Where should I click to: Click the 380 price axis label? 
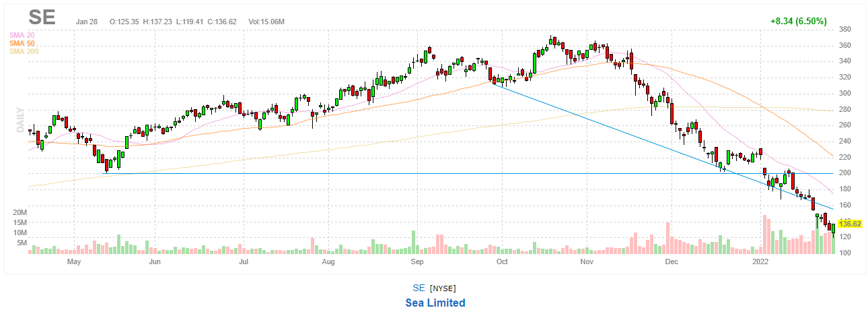pyautogui.click(x=846, y=30)
